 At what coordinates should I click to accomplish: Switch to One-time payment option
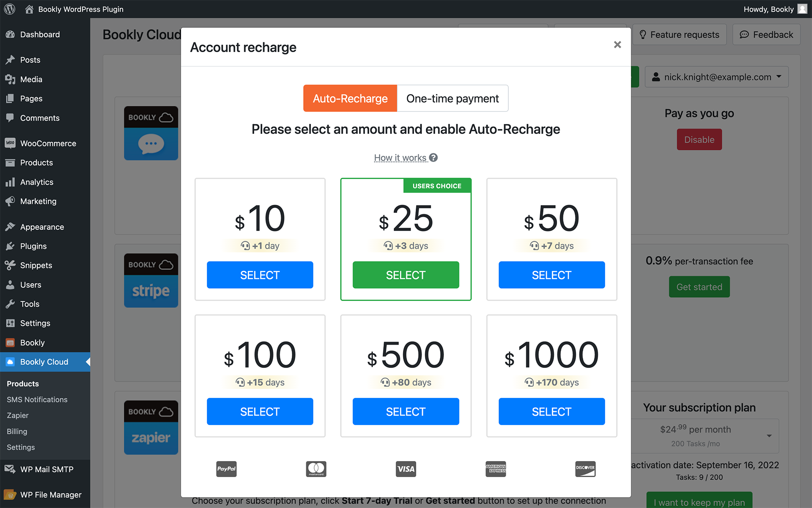pyautogui.click(x=453, y=98)
